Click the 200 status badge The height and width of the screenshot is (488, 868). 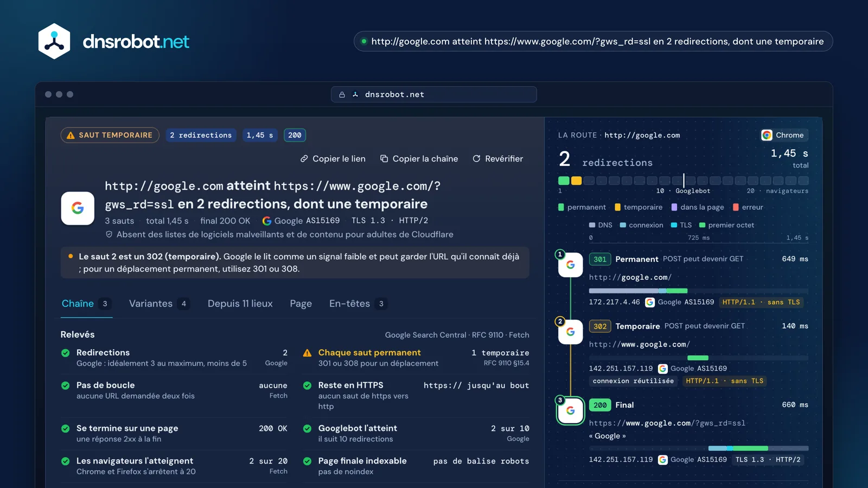[x=295, y=135]
